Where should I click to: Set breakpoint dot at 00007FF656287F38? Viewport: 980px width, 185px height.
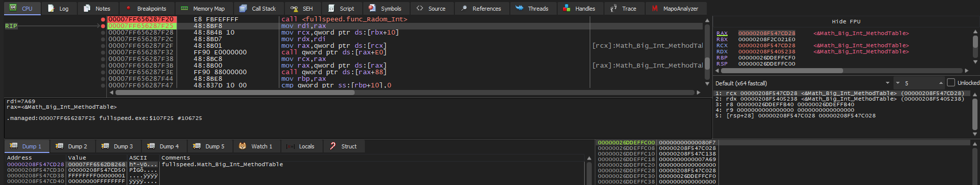(x=103, y=59)
